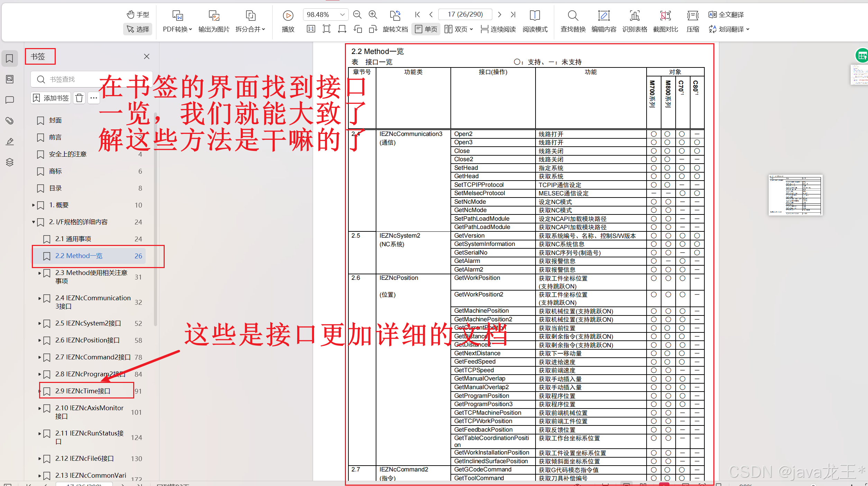Open the zoom percentage dropdown

[x=342, y=15]
